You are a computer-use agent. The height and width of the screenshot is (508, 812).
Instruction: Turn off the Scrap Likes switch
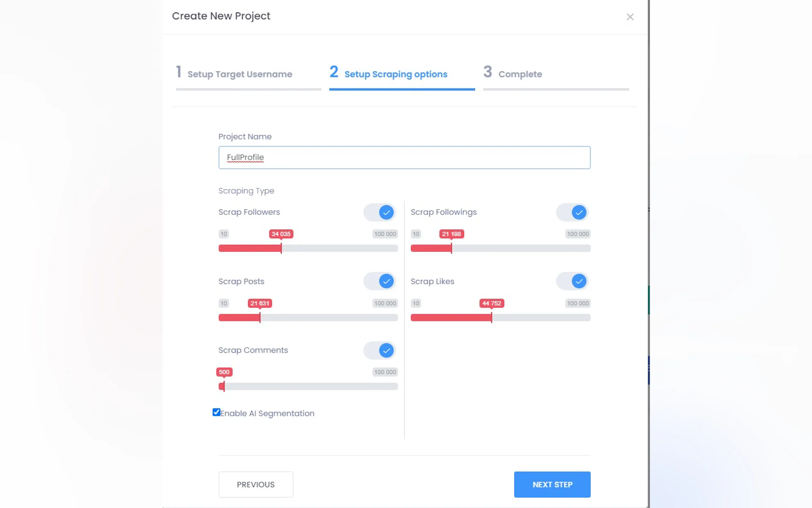coord(572,281)
